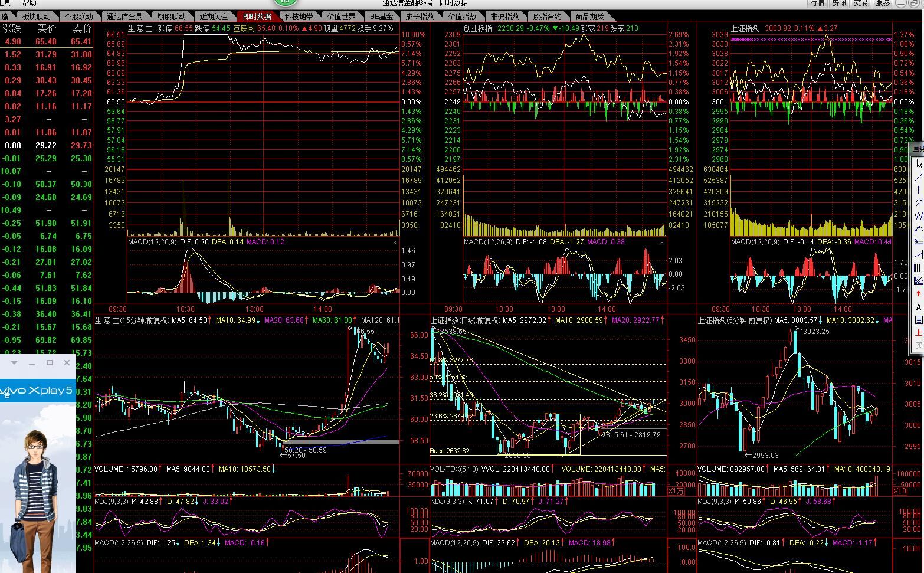Open the 商品期货 tab
Screen dimensions: 924x573
tap(589, 17)
